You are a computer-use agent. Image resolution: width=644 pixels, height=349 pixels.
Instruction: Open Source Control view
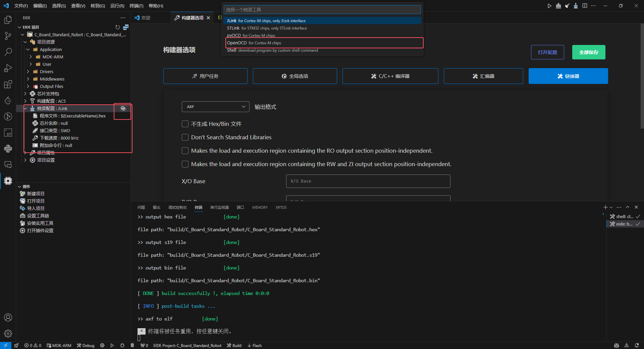point(8,36)
